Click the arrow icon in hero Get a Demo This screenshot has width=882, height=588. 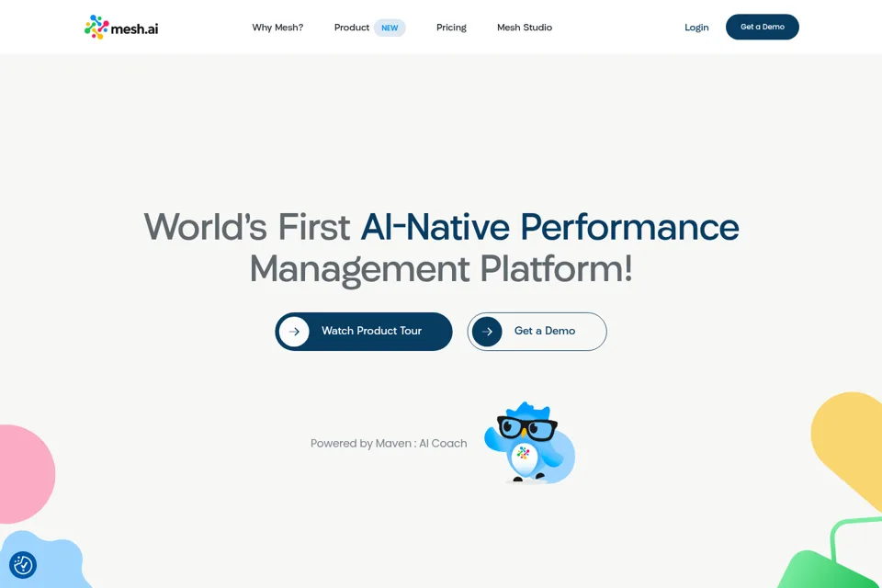(x=487, y=332)
